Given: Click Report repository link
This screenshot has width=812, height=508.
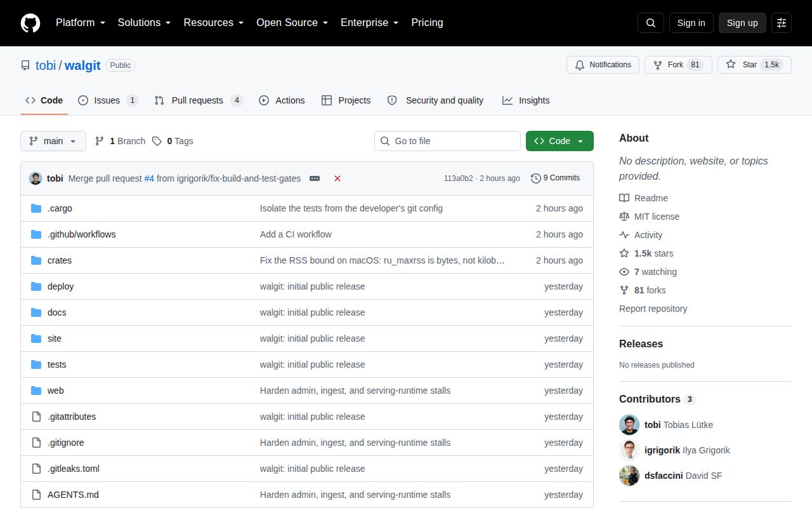Looking at the screenshot, I should pos(653,309).
